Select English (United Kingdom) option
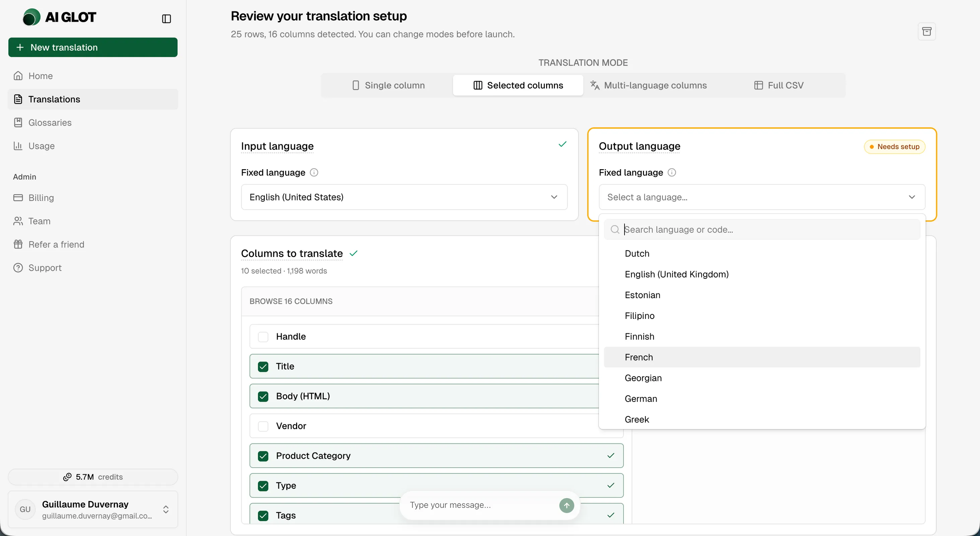 coord(762,274)
